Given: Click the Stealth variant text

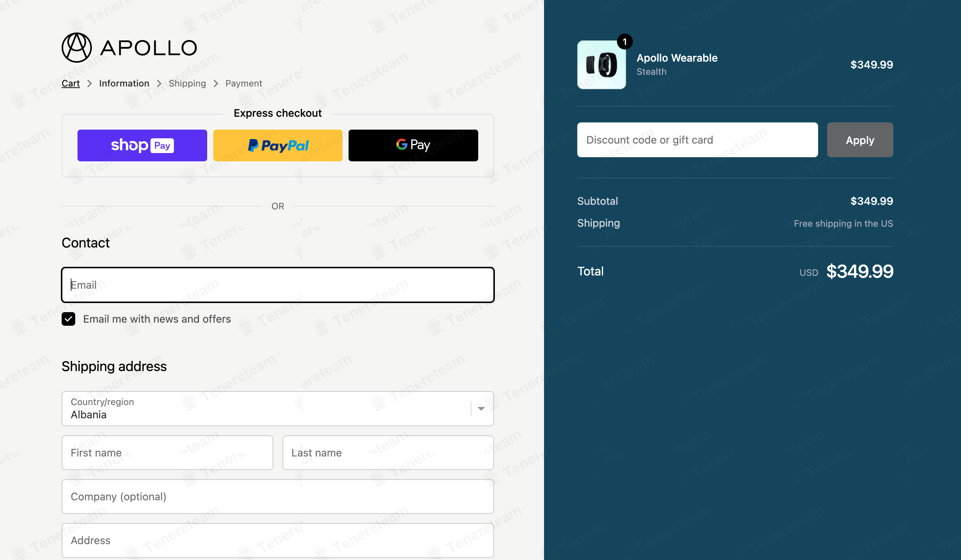Looking at the screenshot, I should pos(651,72).
